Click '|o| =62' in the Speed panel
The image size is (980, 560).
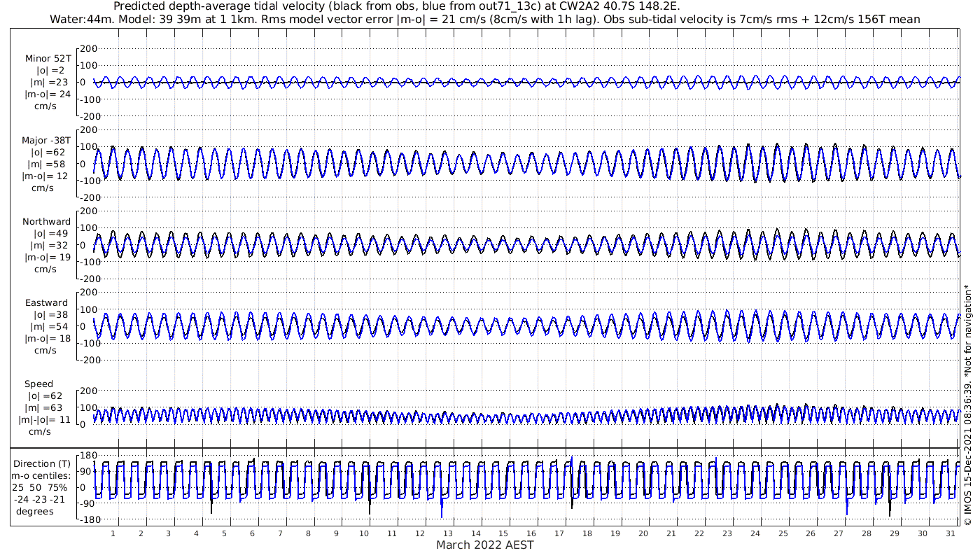44,397
